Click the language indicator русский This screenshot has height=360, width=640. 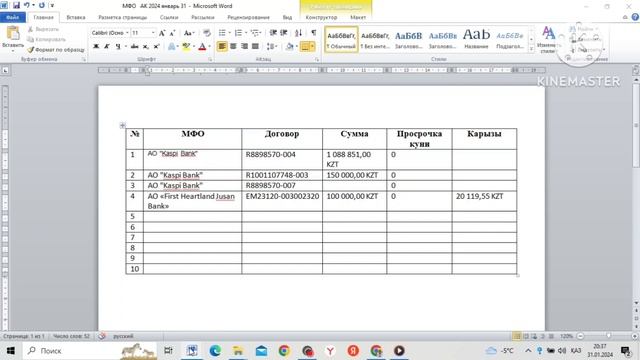pos(123,336)
